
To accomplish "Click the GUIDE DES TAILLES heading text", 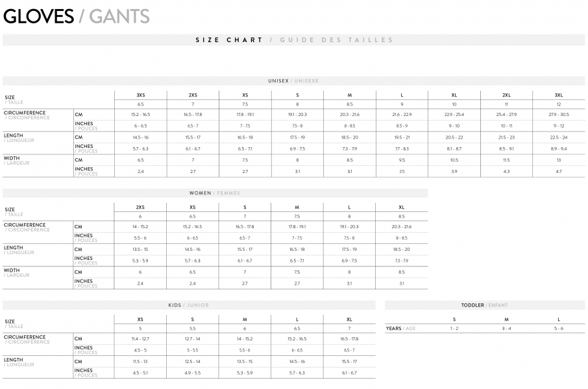I will coord(337,40).
